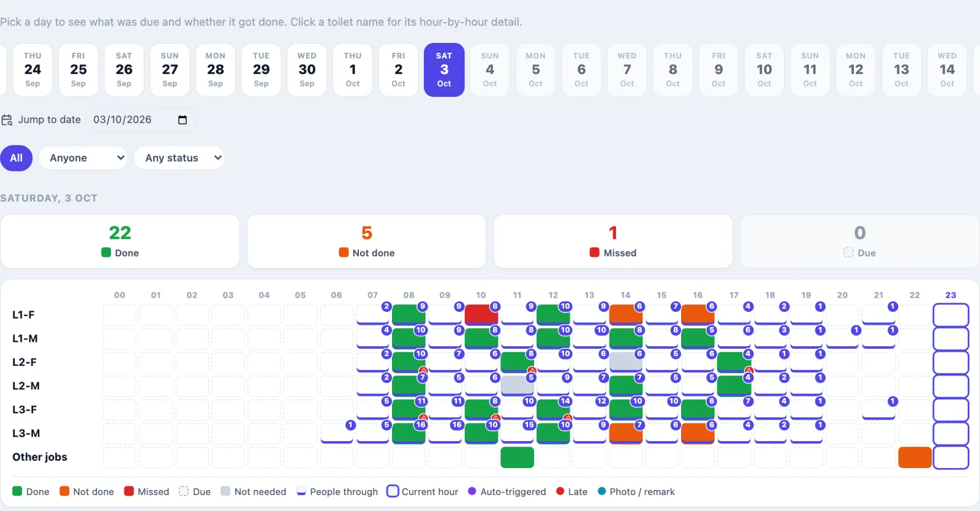Click the orange not-done block L1-F at 16
Image resolution: width=980 pixels, height=511 pixels.
click(698, 314)
